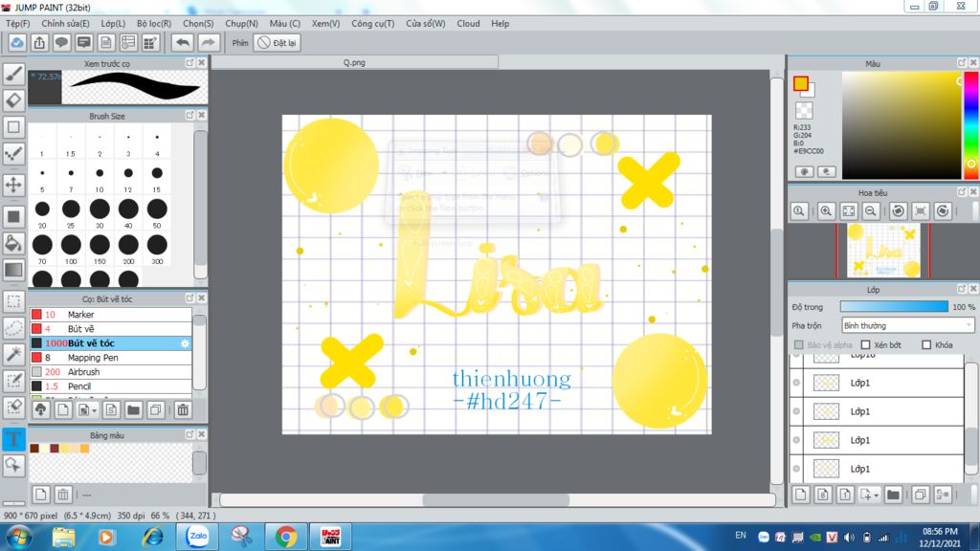The height and width of the screenshot is (551, 980).
Task: Select brush size 10
Action: [100, 179]
